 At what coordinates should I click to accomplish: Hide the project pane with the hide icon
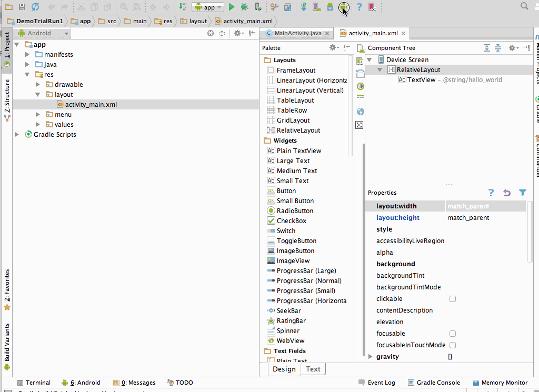coord(252,33)
